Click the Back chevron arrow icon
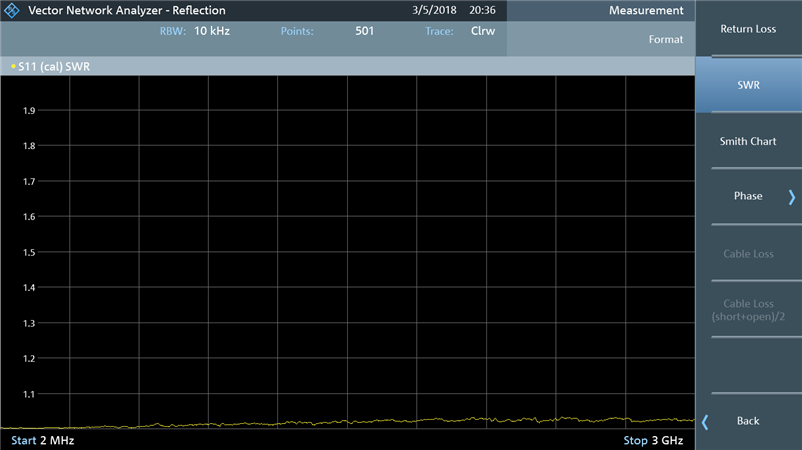Screen dimensions: 802x450 coord(705,422)
